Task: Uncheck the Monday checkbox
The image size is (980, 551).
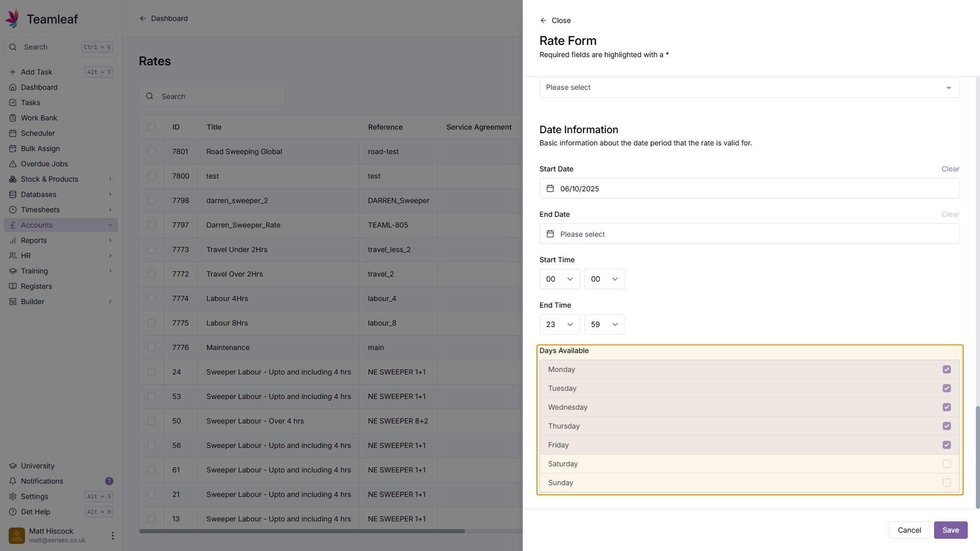Action: (x=946, y=369)
